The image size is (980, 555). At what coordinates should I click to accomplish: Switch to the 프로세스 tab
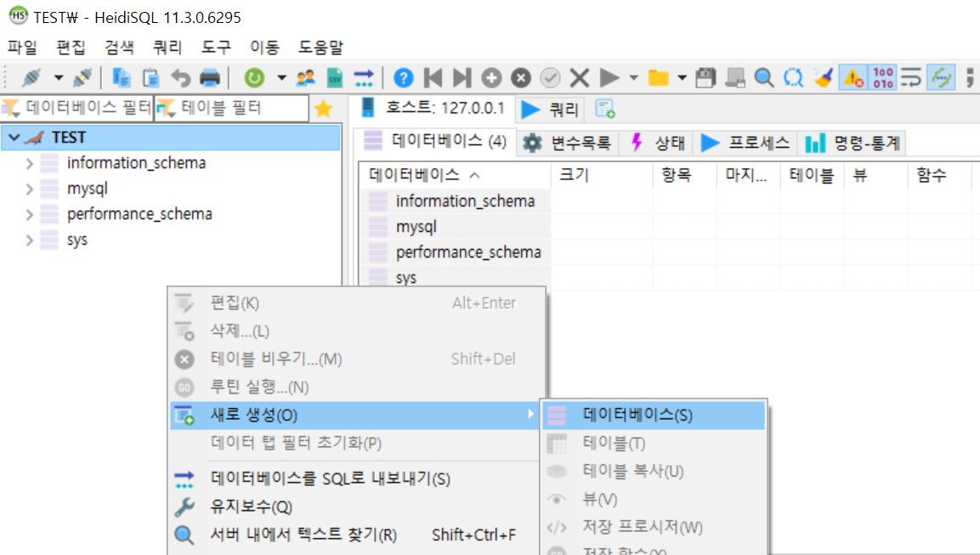pos(745,143)
